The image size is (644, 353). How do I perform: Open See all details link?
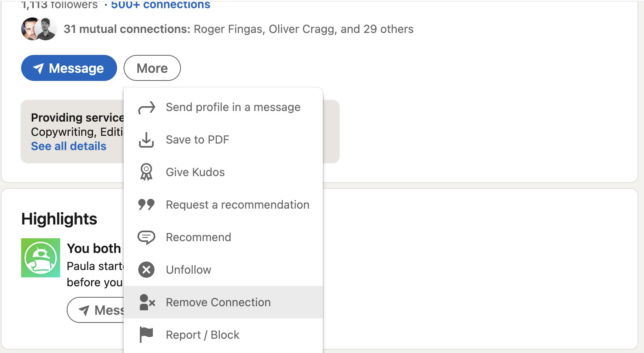(69, 146)
